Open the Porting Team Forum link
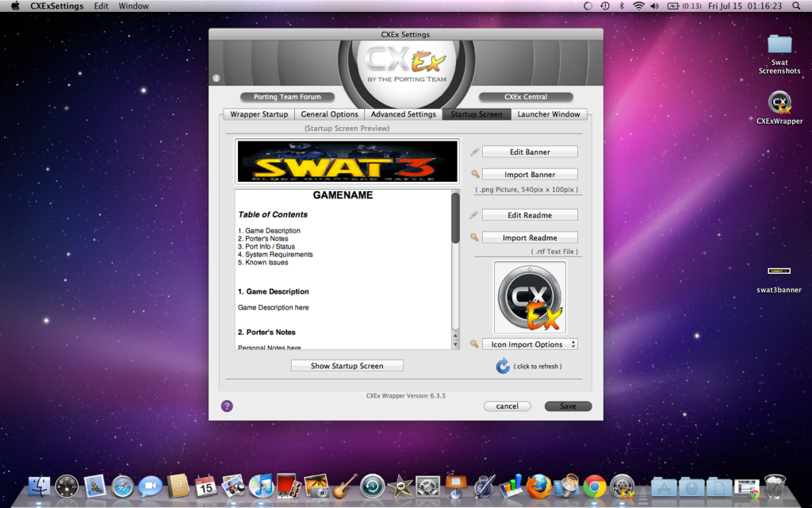The width and height of the screenshot is (812, 508). click(x=287, y=97)
